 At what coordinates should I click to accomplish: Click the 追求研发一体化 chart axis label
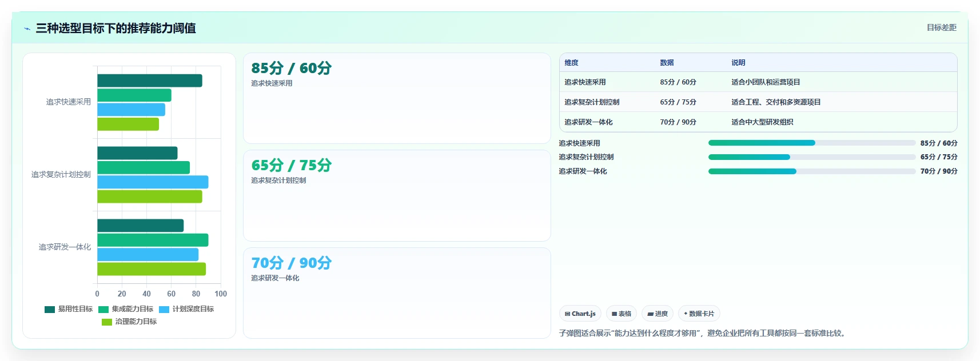65,247
